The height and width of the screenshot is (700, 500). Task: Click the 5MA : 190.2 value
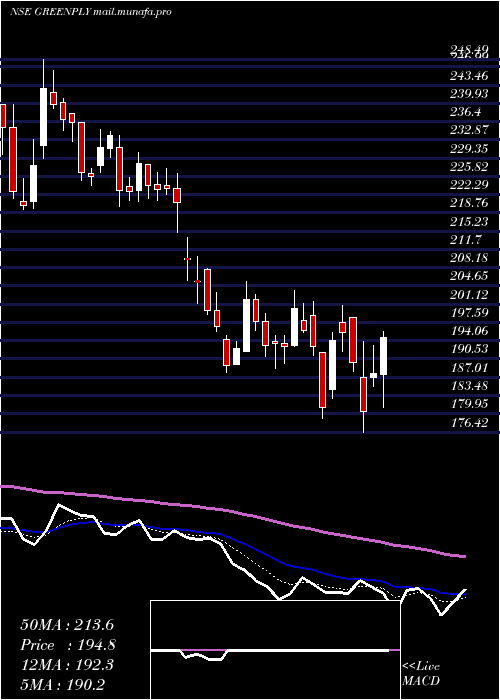click(x=63, y=684)
